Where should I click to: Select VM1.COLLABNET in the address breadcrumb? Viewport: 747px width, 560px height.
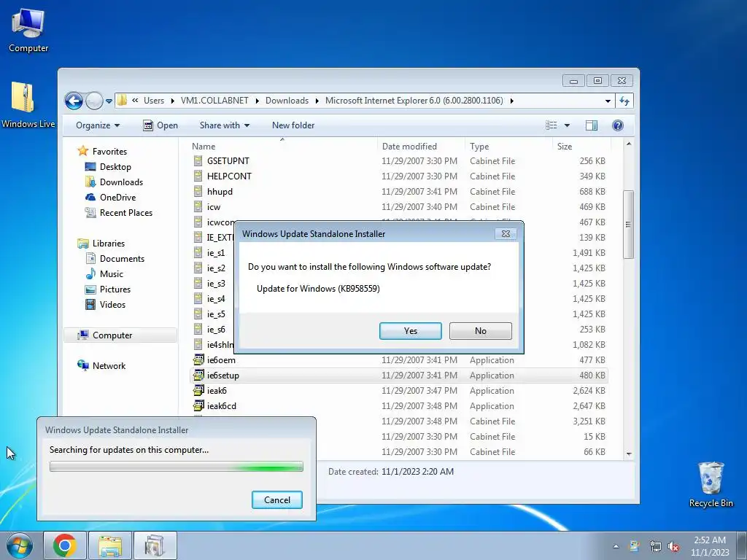tap(214, 101)
